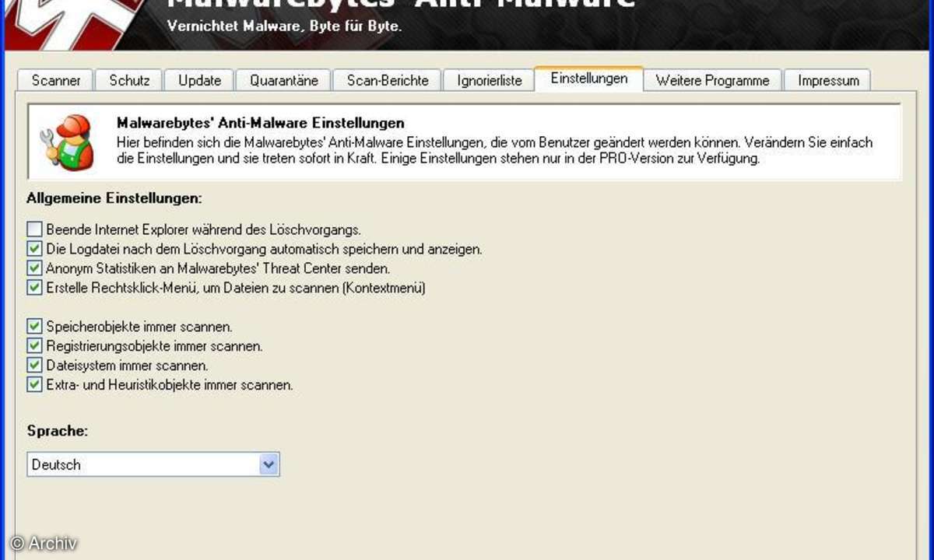
Task: Click the worker with wrench settings icon
Action: pyautogui.click(x=68, y=142)
